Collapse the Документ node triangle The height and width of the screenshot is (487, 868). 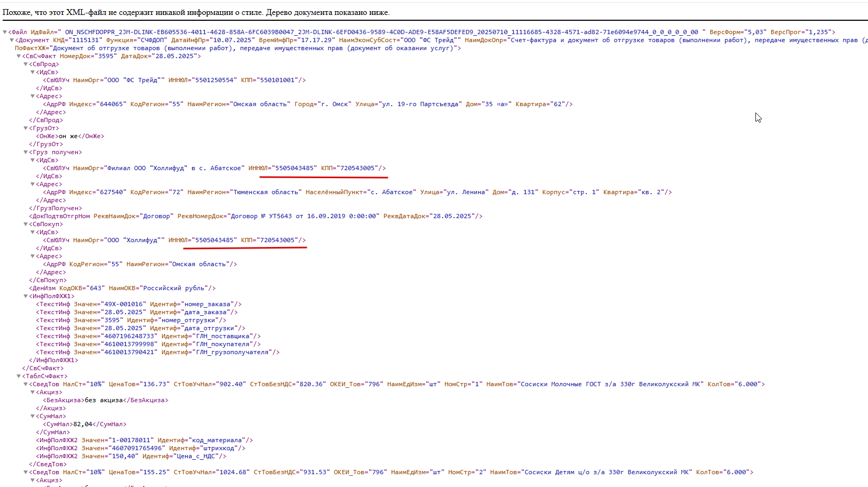tap(12, 40)
